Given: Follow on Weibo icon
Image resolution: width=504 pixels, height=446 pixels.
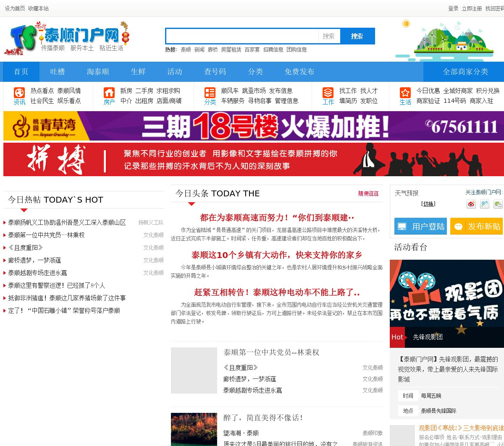Looking at the screenshot, I should [471, 204].
